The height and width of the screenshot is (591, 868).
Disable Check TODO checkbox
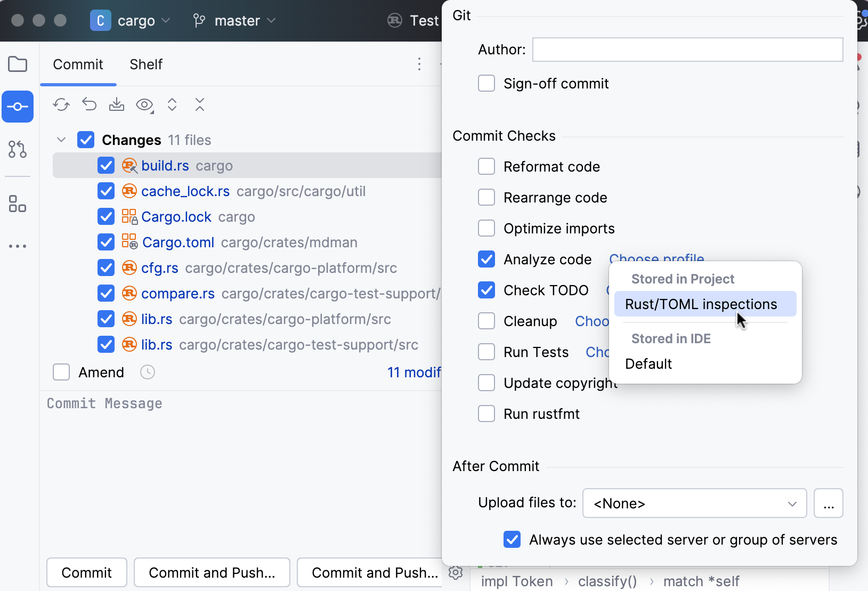pyautogui.click(x=486, y=290)
